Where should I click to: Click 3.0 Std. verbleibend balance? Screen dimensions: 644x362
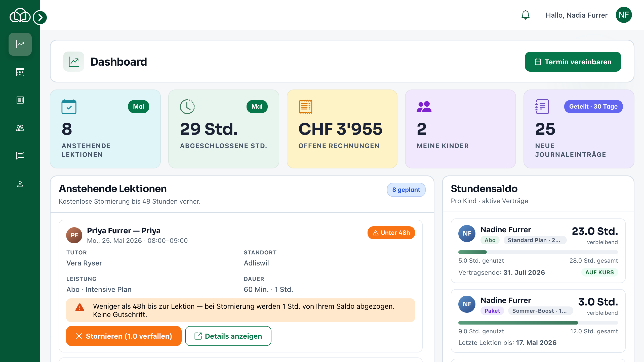[598, 306]
